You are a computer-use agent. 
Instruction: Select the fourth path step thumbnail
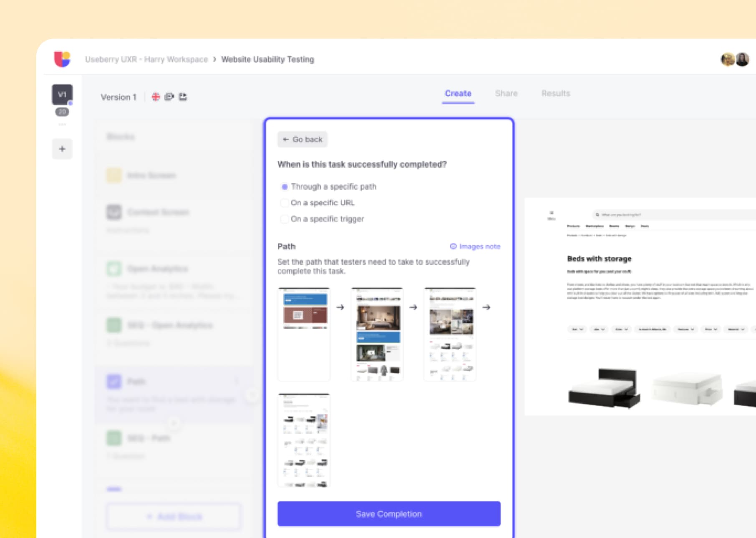tap(304, 440)
